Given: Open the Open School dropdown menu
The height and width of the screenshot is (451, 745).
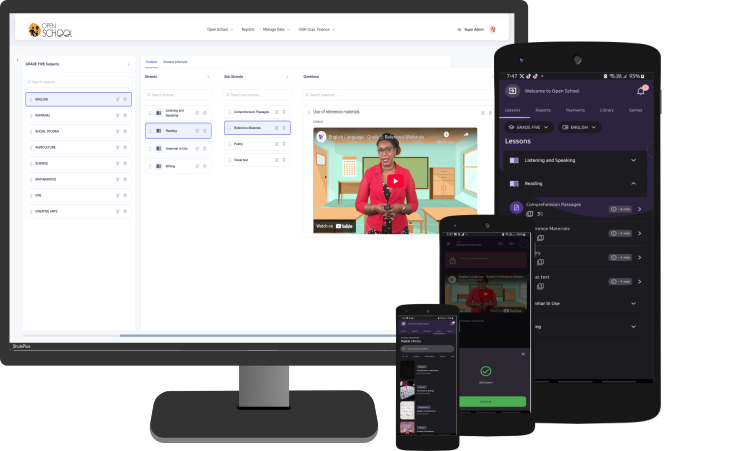Looking at the screenshot, I should point(220,29).
